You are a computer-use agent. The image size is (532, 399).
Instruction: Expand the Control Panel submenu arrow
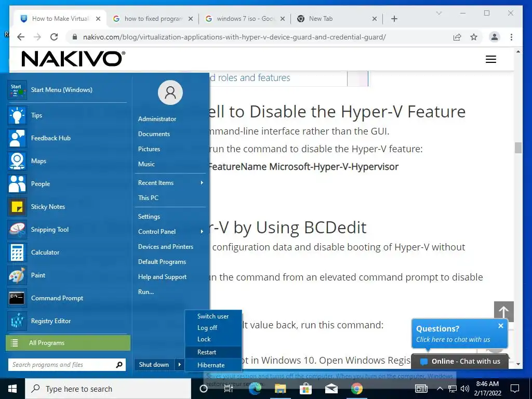pyautogui.click(x=202, y=232)
